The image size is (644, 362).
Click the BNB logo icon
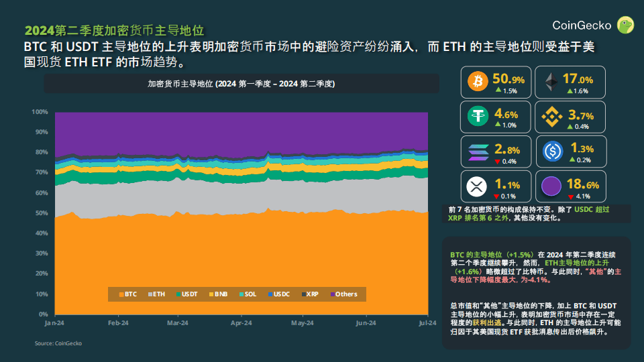coord(551,117)
